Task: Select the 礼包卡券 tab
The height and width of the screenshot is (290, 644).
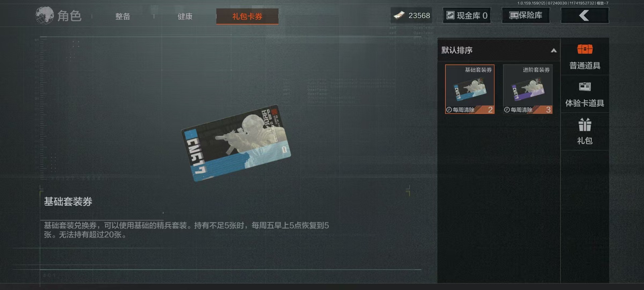Action: (x=247, y=16)
